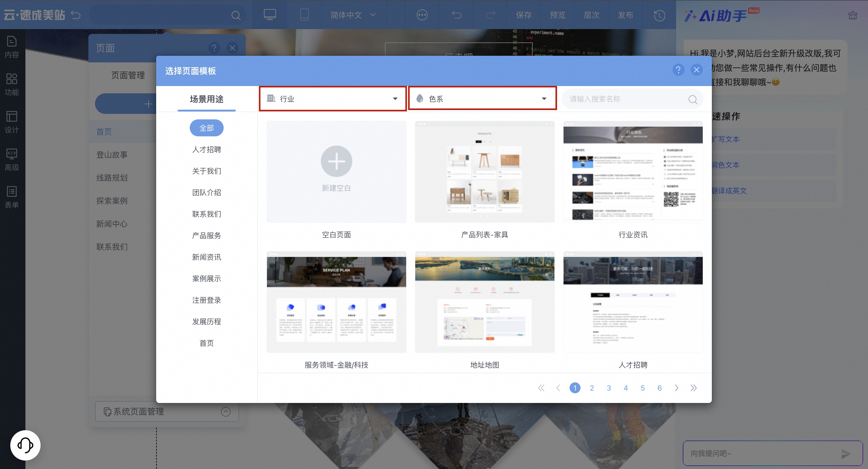
Task: Select 新闻资讯 category
Action: point(206,257)
